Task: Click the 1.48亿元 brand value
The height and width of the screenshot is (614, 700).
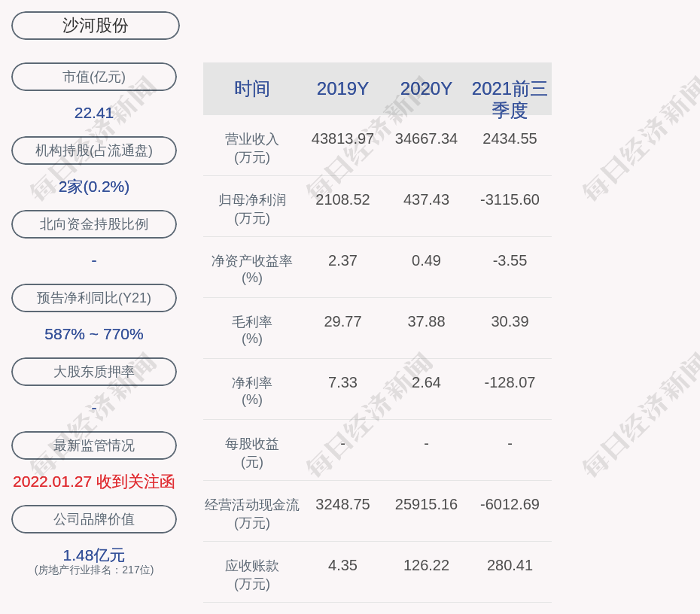Action: point(94,555)
